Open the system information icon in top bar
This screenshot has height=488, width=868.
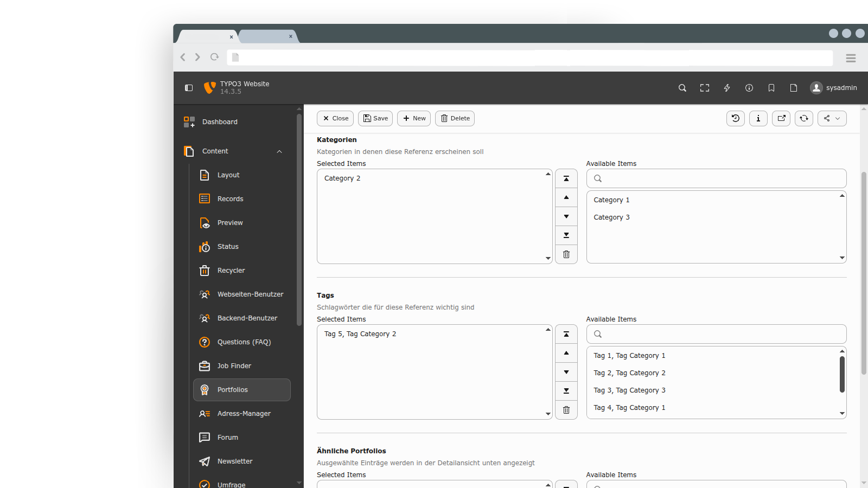click(749, 88)
